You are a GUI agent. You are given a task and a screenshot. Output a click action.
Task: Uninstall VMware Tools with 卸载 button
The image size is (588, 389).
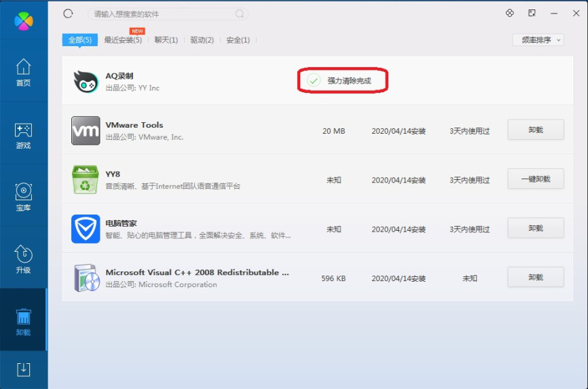click(x=536, y=130)
